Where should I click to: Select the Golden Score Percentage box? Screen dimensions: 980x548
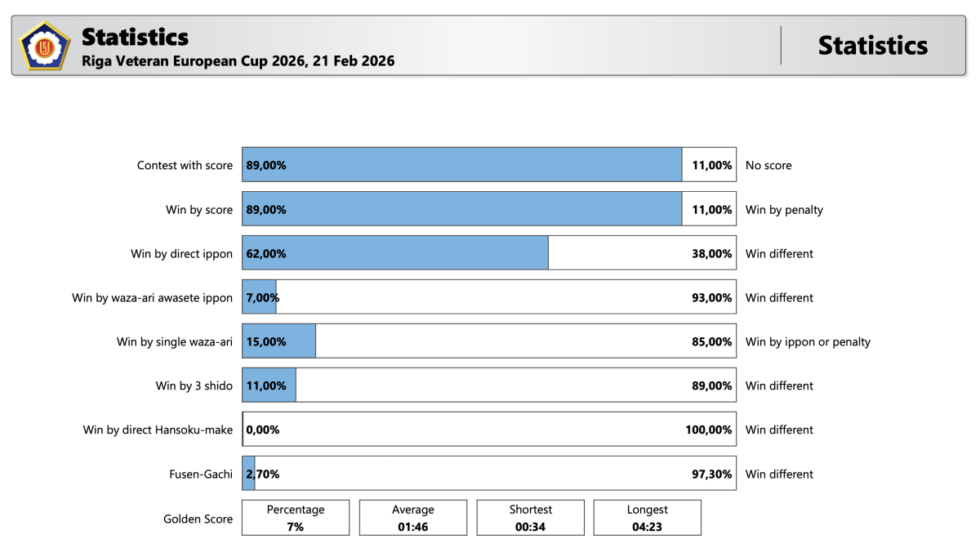coord(296,518)
